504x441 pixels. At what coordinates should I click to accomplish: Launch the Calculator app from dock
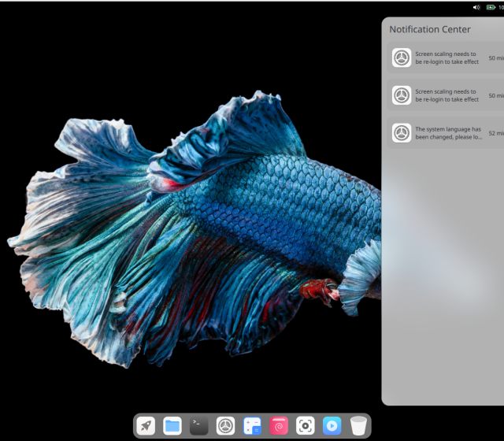point(252,426)
